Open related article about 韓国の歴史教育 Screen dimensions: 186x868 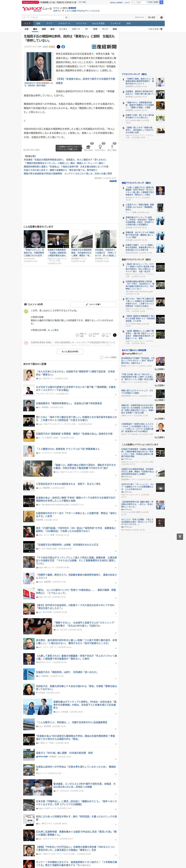coord(64,163)
